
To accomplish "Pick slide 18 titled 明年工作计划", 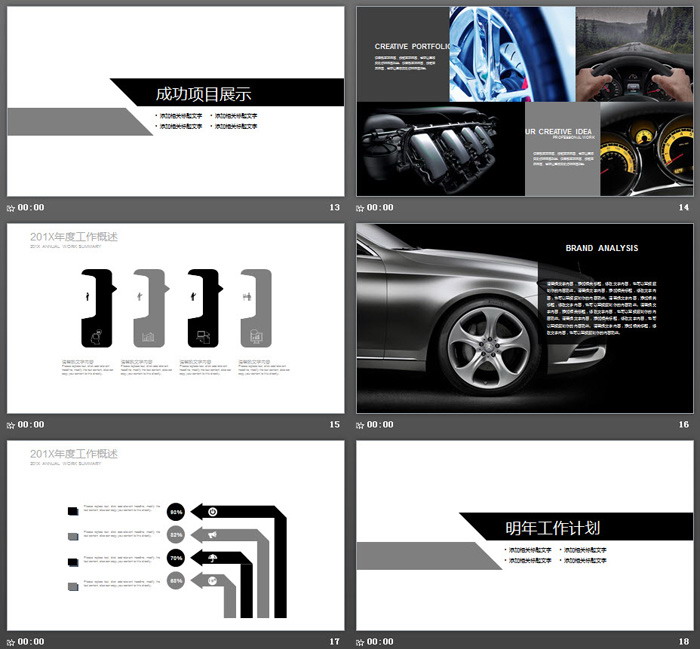I will [x=525, y=535].
